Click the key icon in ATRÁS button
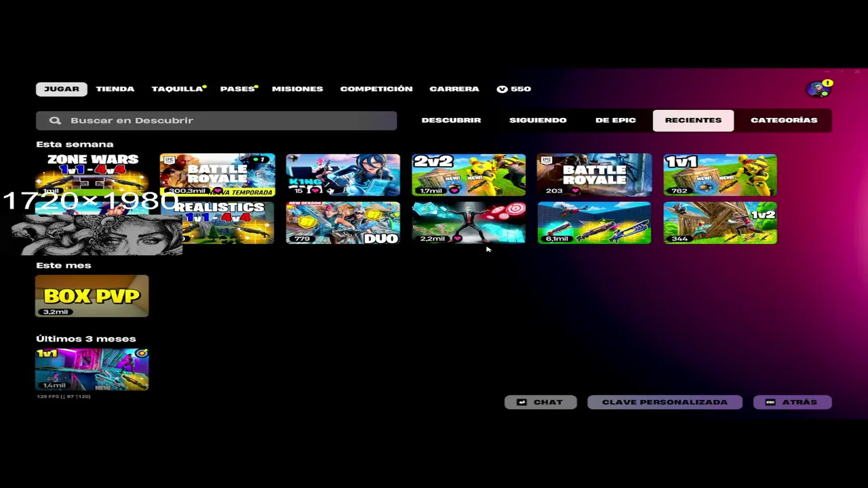The image size is (868, 488). tap(770, 402)
